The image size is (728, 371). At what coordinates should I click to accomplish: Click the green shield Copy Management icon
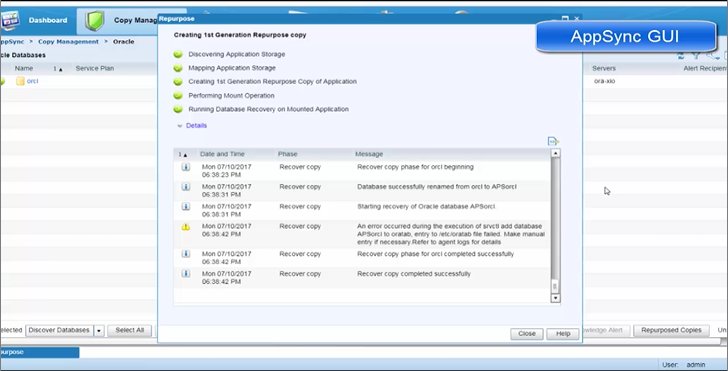pos(94,20)
